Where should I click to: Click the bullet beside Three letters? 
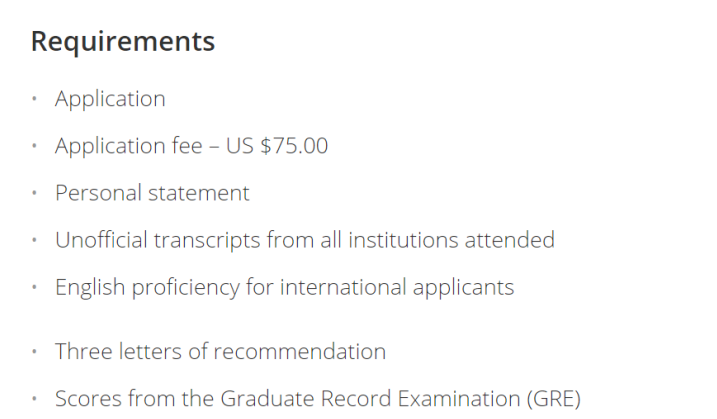(34, 352)
